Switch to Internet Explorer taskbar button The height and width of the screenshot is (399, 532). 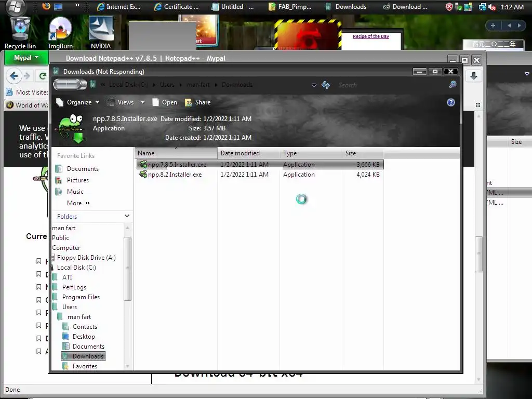119,7
